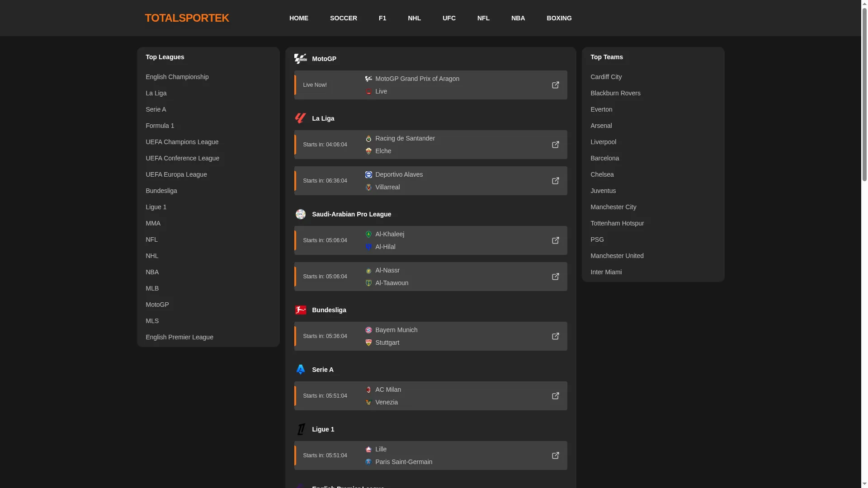Open external link for MotoGP Grand Prix of Aragon
This screenshot has height=488, width=868.
[x=555, y=85]
